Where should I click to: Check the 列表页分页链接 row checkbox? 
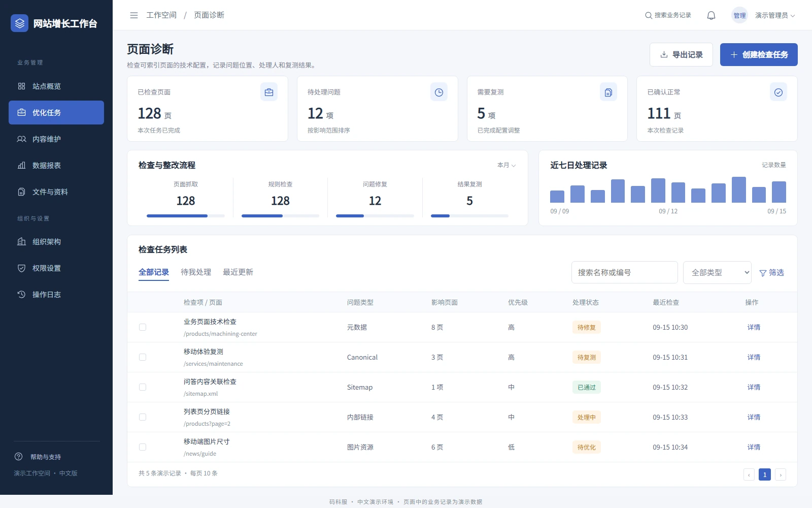143,417
